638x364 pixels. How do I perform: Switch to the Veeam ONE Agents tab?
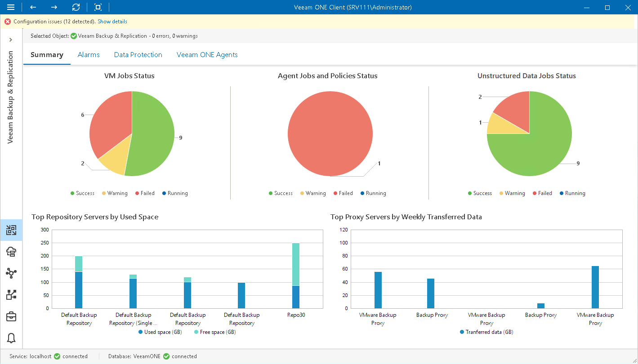pyautogui.click(x=207, y=54)
